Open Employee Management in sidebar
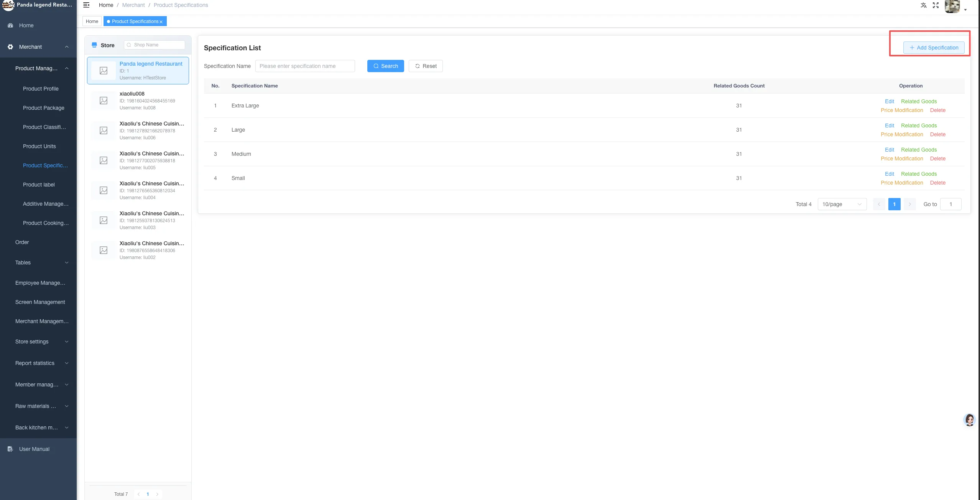980x500 pixels. tap(40, 283)
